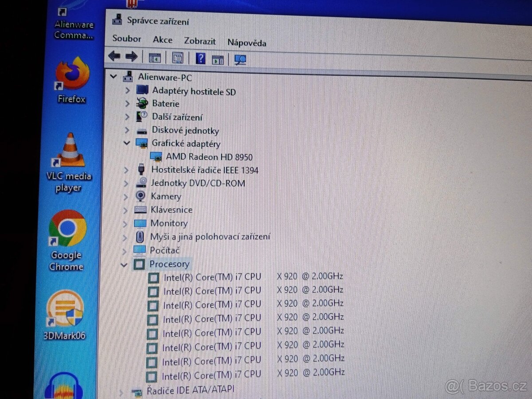Click the Monitory category icon
This screenshot has height=399, width=532.
coord(140,223)
